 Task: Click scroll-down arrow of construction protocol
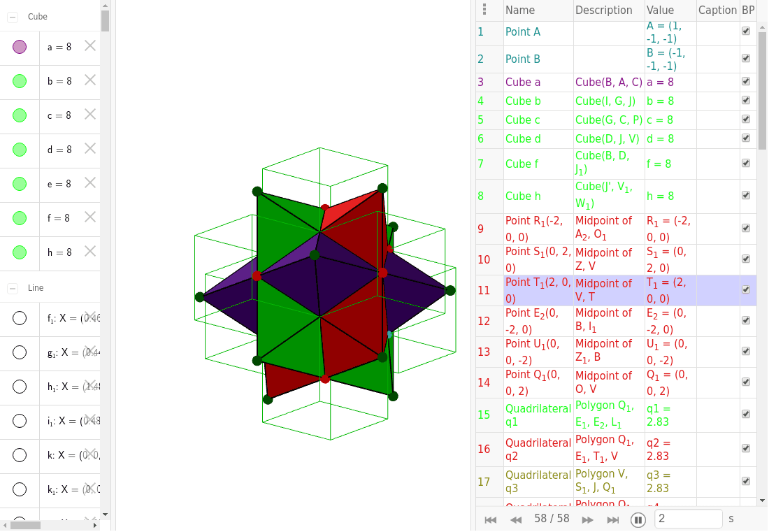(762, 501)
